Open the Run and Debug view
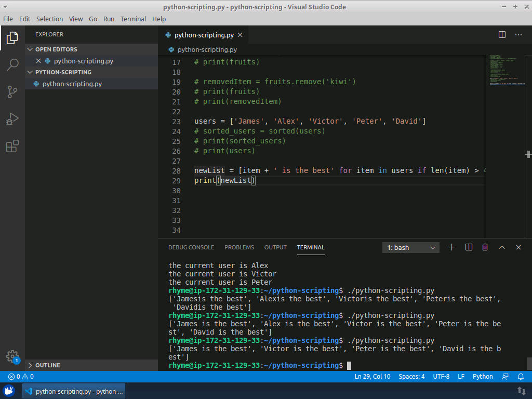Viewport: 532px width, 399px height. tap(12, 119)
